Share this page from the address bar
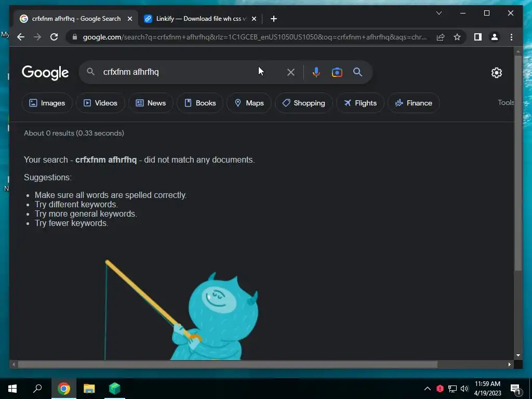 (441, 37)
